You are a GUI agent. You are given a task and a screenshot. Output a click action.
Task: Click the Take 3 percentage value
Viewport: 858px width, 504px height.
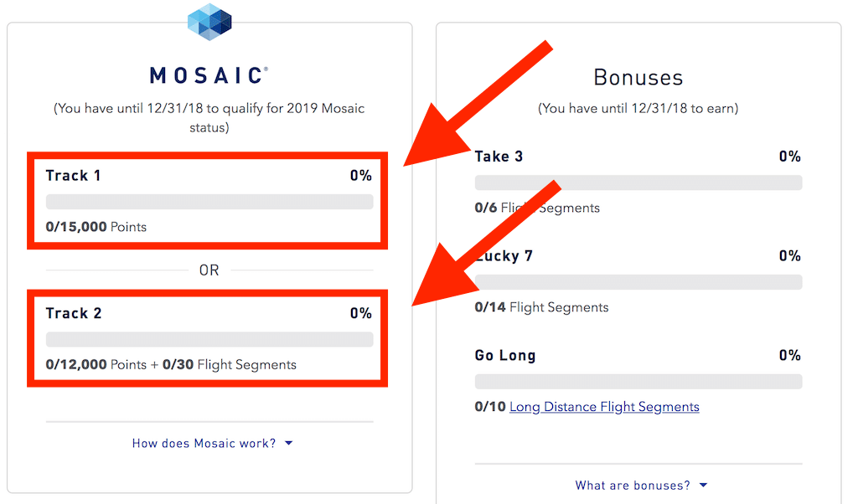(790, 157)
